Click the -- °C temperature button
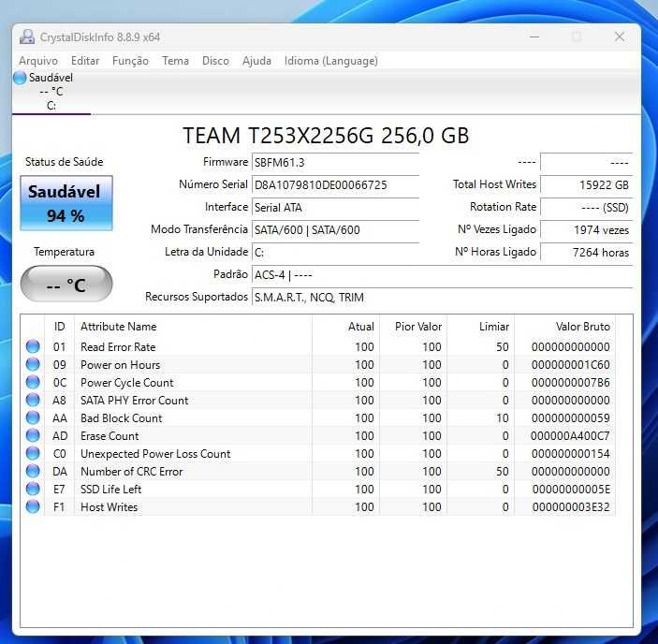This screenshot has height=644, width=658. [66, 284]
